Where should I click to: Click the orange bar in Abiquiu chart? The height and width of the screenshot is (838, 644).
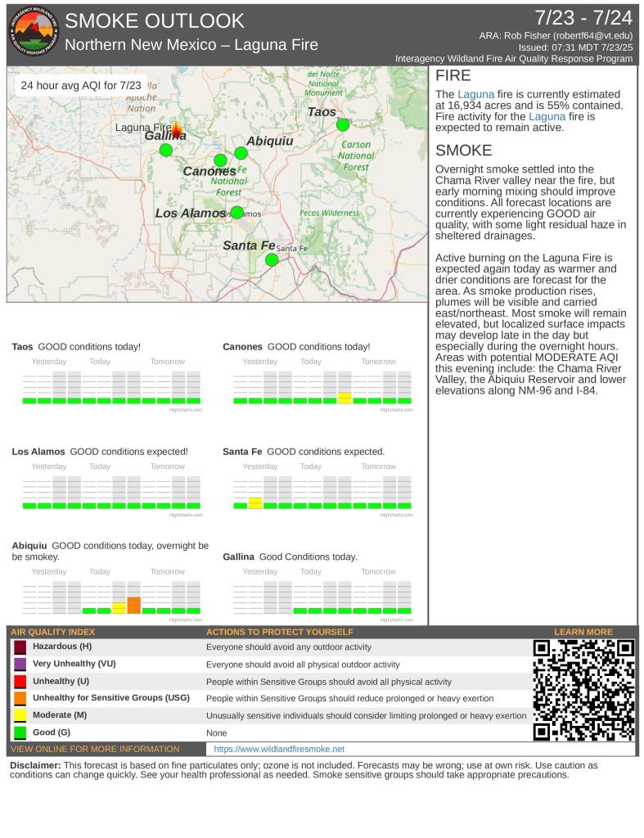(x=134, y=606)
